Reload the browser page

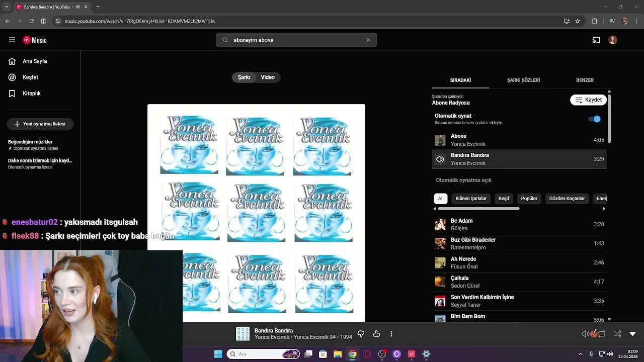coord(31,21)
